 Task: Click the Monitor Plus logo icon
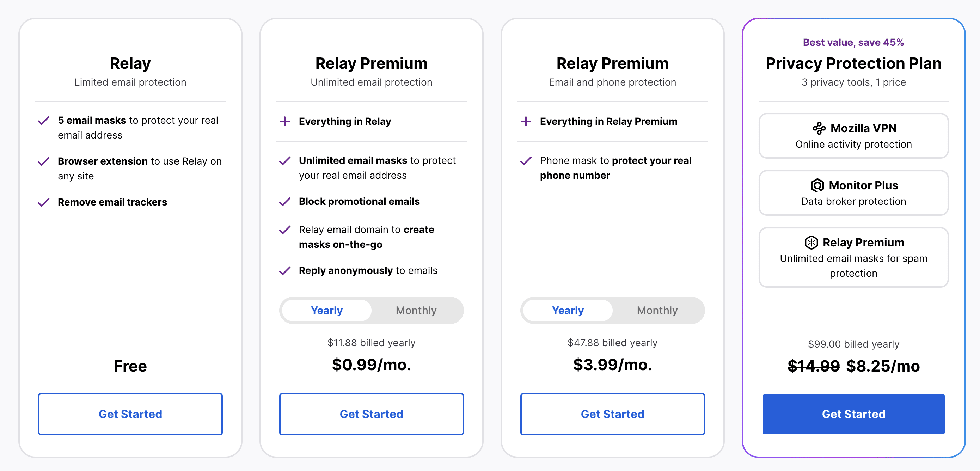click(x=817, y=185)
